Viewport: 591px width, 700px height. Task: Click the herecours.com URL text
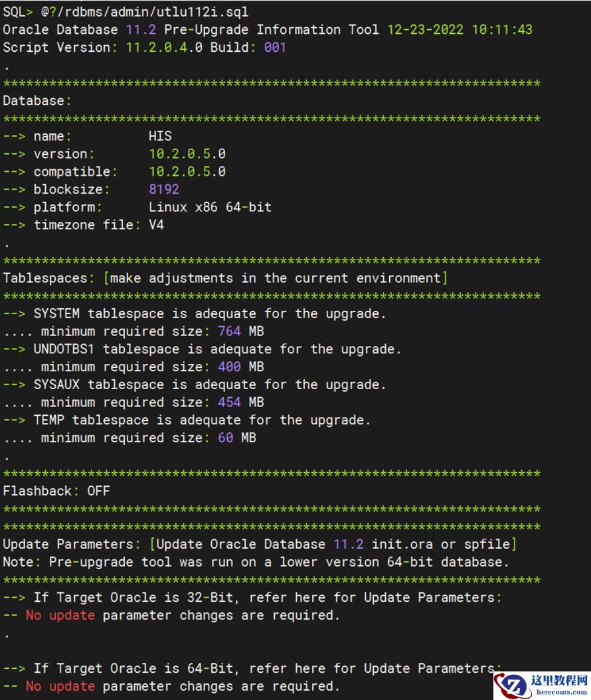point(560,692)
